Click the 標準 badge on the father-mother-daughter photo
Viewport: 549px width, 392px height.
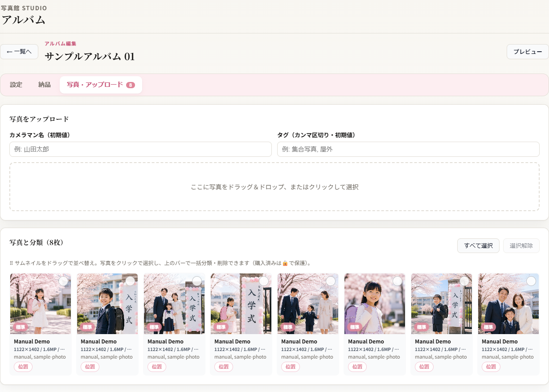(x=154, y=327)
